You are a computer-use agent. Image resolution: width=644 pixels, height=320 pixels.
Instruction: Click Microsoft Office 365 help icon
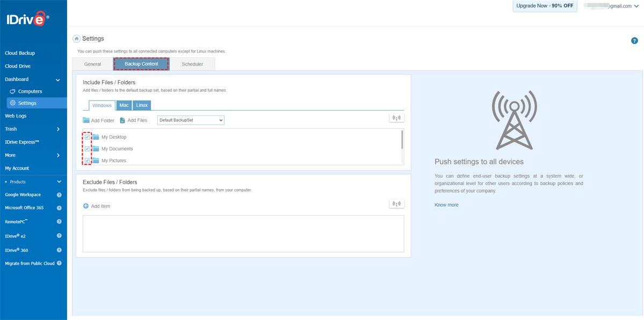coord(59,208)
